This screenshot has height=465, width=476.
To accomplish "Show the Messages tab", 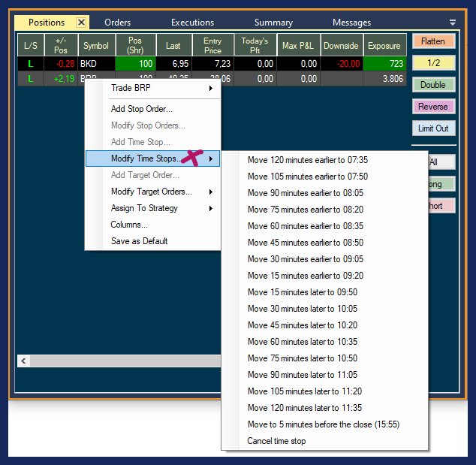I will 351,23.
